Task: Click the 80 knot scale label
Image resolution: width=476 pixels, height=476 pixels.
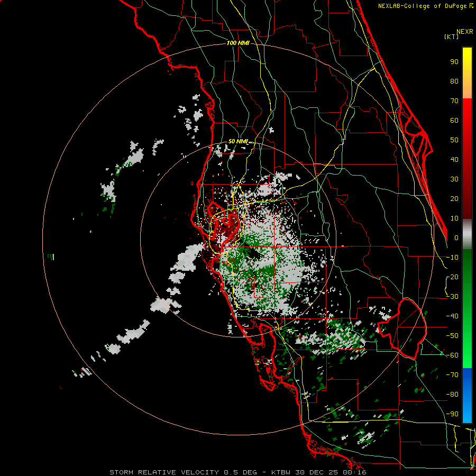Action: [x=454, y=81]
